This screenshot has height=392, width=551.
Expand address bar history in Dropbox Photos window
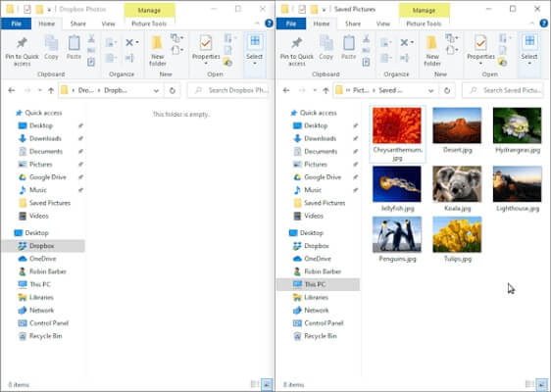point(156,90)
